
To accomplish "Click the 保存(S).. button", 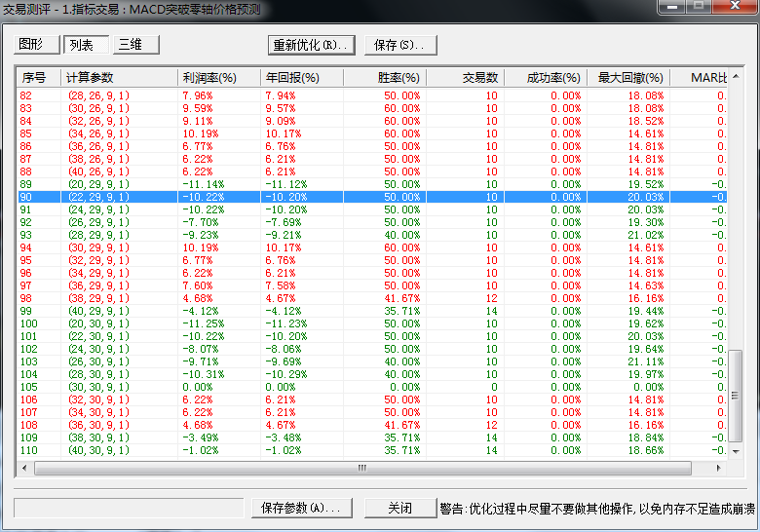I will (x=400, y=45).
